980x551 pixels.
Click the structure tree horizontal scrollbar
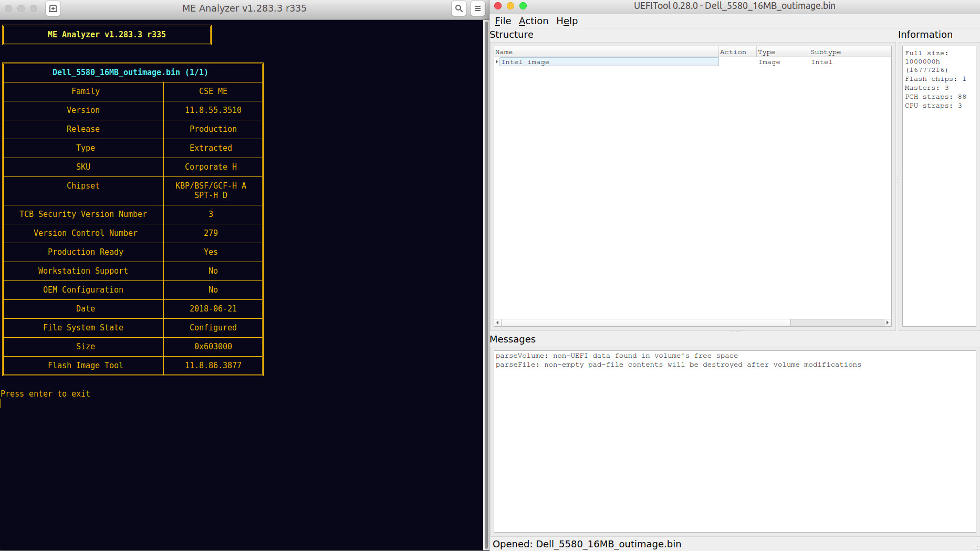point(646,323)
